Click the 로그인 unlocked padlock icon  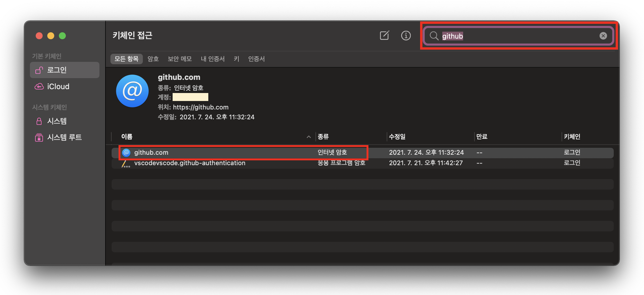pyautogui.click(x=39, y=70)
